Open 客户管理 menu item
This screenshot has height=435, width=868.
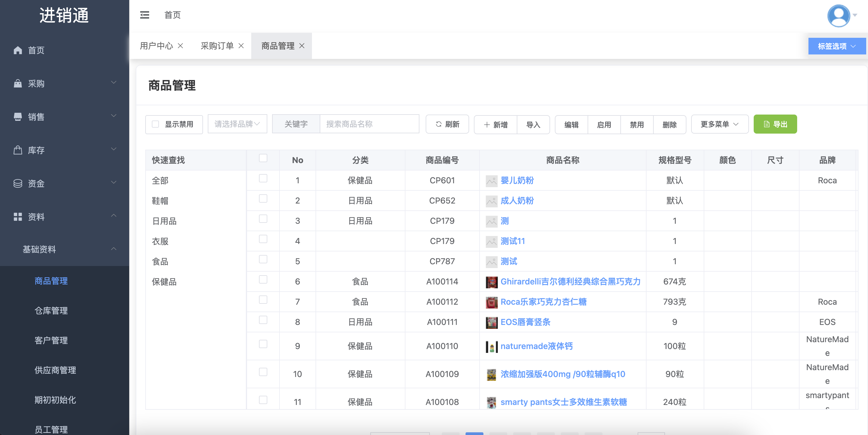pos(51,340)
